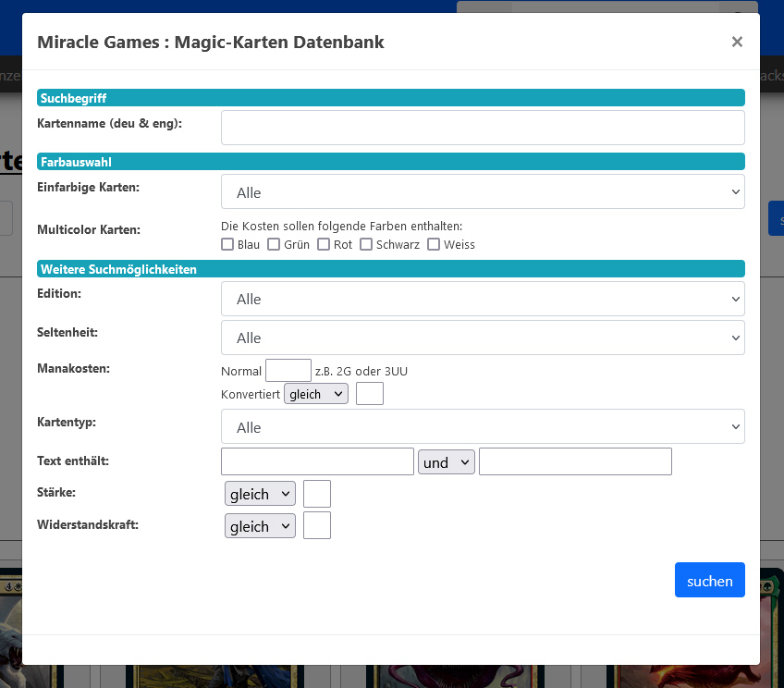The width and height of the screenshot is (784, 688).
Task: Click the 'z.B. 2G oder 3UU' hint text
Action: tap(361, 372)
